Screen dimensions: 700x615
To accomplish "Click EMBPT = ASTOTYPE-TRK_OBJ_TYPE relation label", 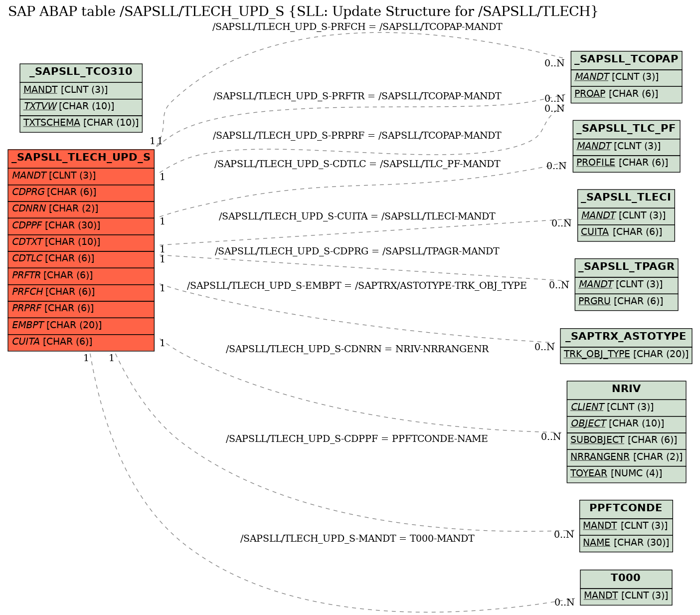I will [x=357, y=286].
